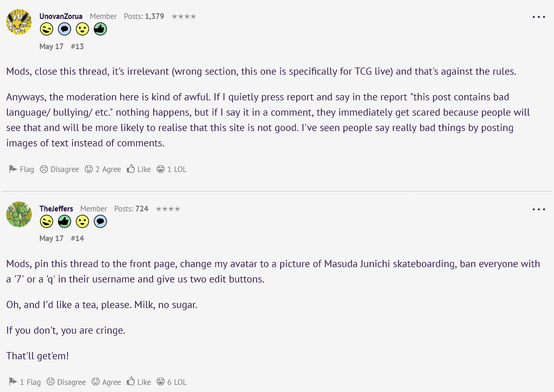Click green thumbs-up badge under TheJeffers
Viewport: 554px width, 392px height.
[65, 222]
